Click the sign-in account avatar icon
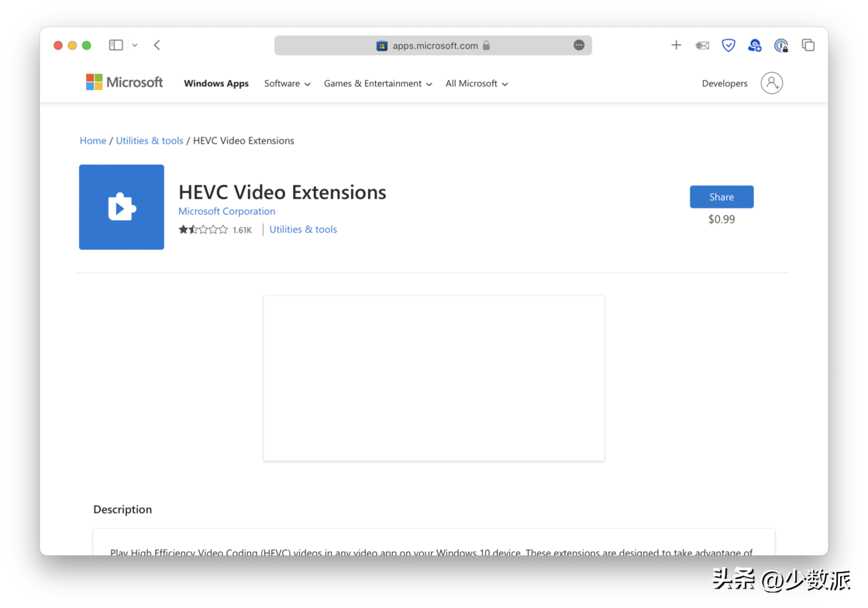 tap(771, 83)
